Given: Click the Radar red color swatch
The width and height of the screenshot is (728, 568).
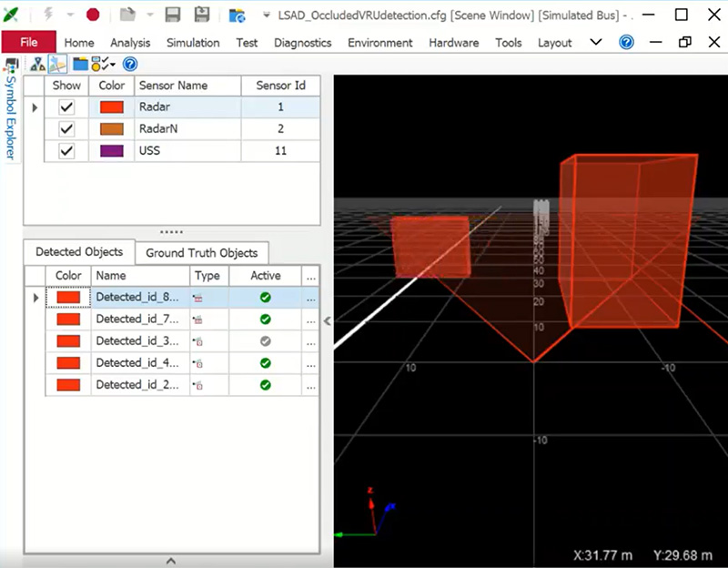Looking at the screenshot, I should pyautogui.click(x=112, y=107).
